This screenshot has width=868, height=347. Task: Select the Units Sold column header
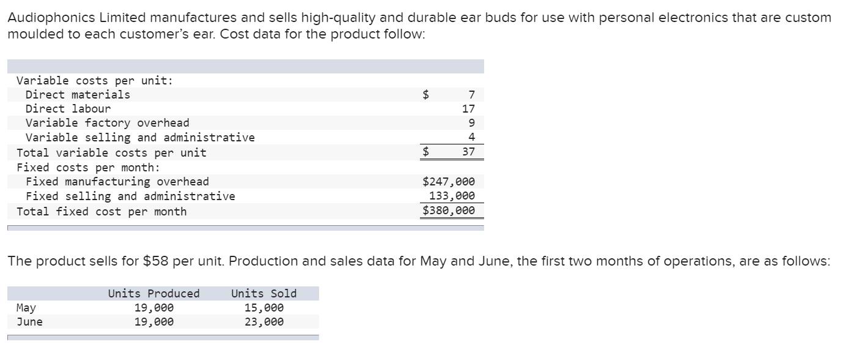click(263, 294)
